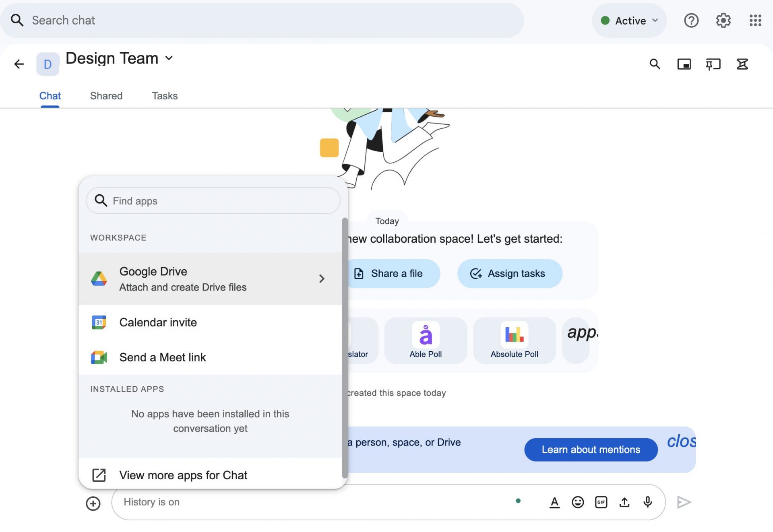Open the integration menu plus icon

(x=93, y=503)
